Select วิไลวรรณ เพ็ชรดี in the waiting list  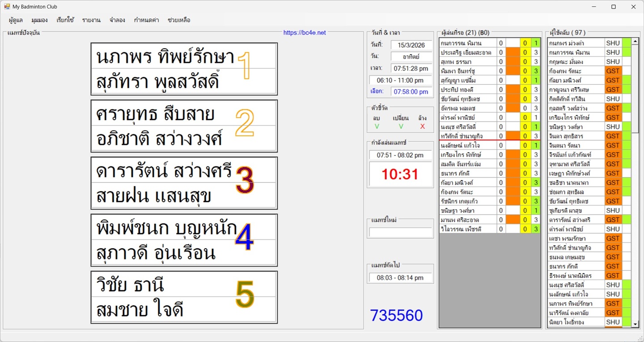(x=468, y=229)
